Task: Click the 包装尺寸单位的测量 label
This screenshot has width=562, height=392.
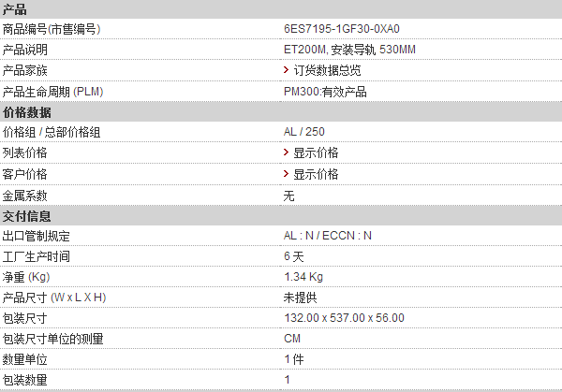Action: [52, 339]
